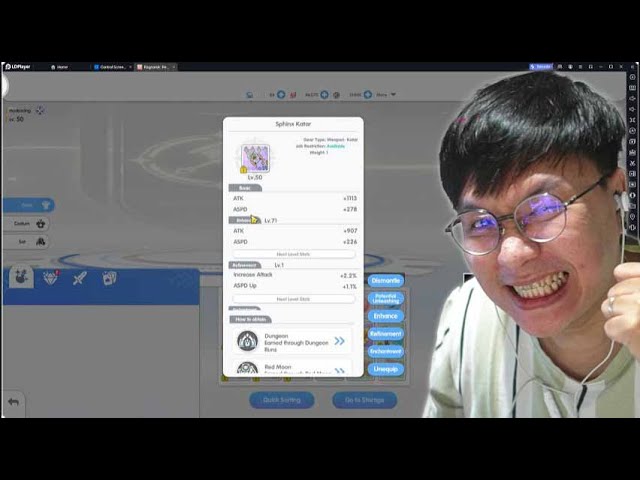Open the Sphinx Katar item thumbnail
Screen dimensions: 640x480
click(255, 158)
